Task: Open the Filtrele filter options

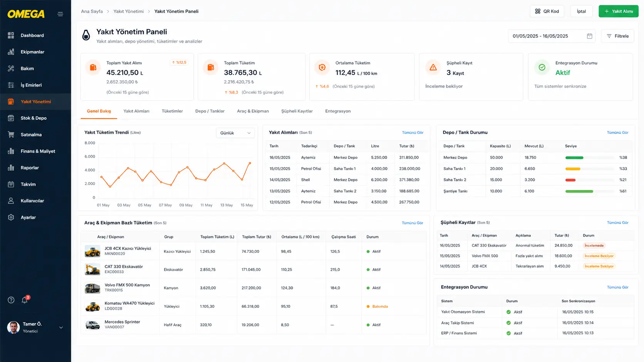Action: pyautogui.click(x=617, y=36)
